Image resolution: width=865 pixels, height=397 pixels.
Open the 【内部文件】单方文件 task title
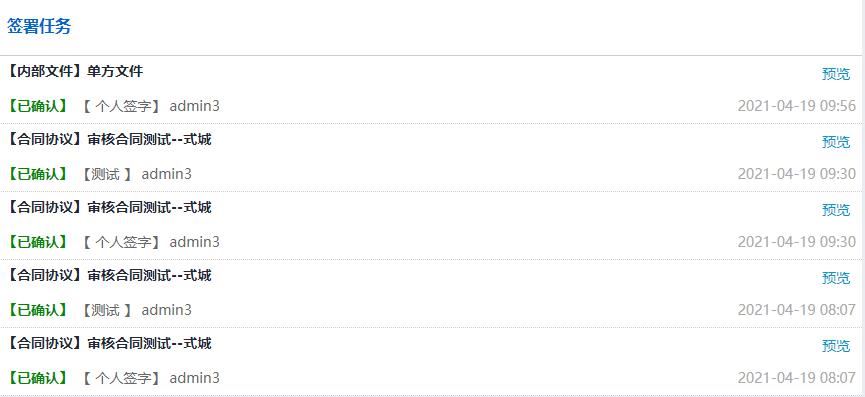click(75, 71)
